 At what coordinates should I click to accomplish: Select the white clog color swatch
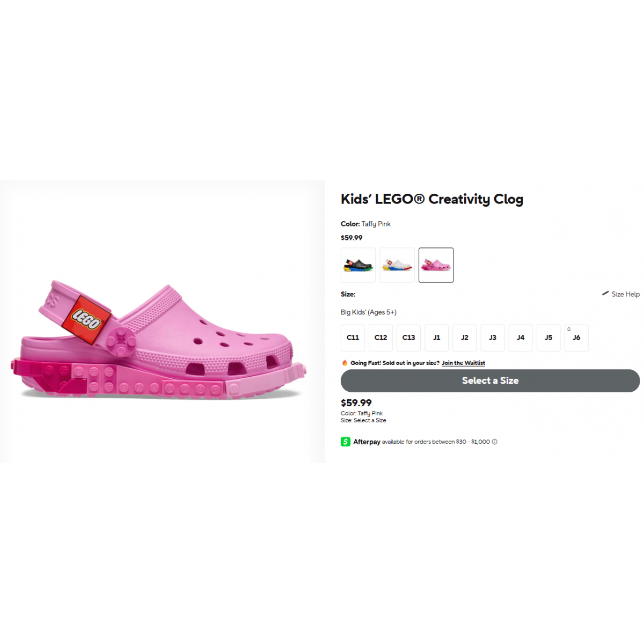click(x=397, y=265)
